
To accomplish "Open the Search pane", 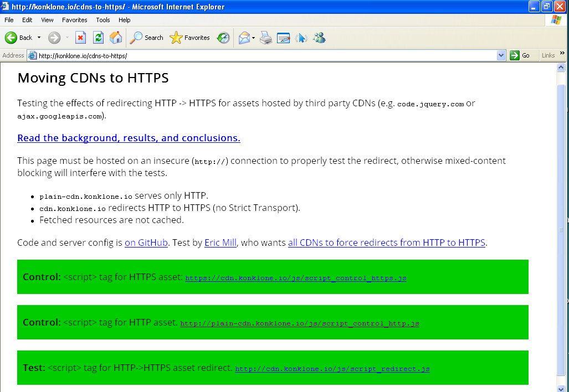I will pos(147,37).
